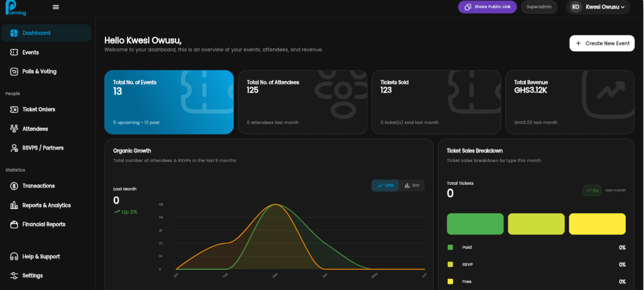
Task: Click the Settings sliders icon
Action: (14, 276)
